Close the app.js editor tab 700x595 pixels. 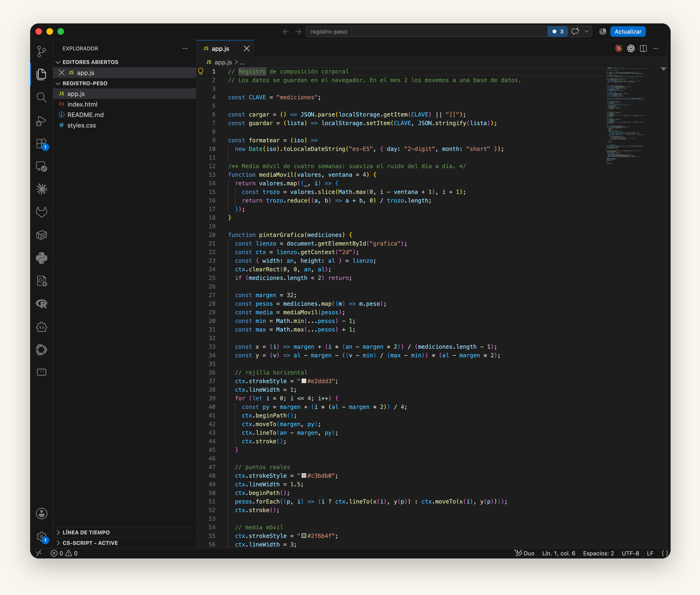tap(246, 48)
